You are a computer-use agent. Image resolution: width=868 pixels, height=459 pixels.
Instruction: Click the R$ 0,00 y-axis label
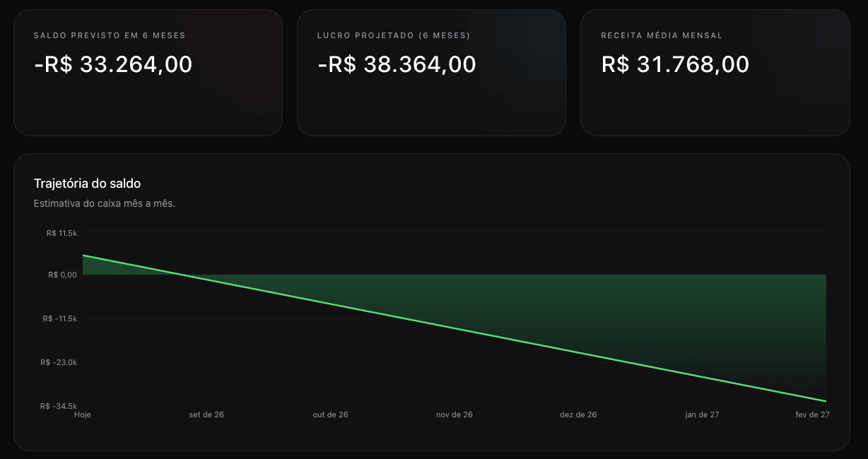[62, 275]
